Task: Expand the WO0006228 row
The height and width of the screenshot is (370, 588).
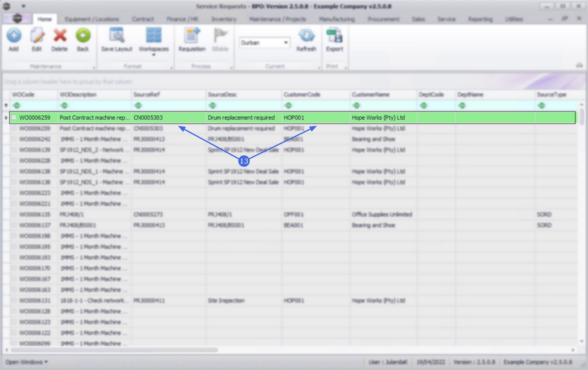Action: pos(14,161)
